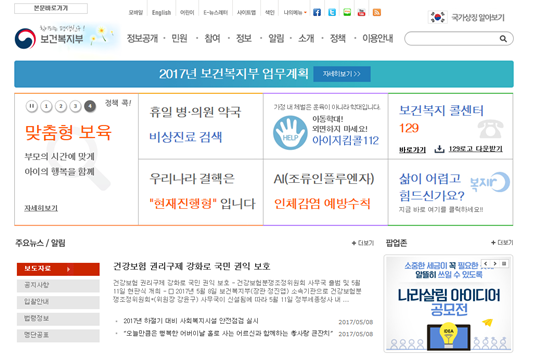Click the blue HELP hand icon
The height and width of the screenshot is (364, 540).
pos(290,133)
